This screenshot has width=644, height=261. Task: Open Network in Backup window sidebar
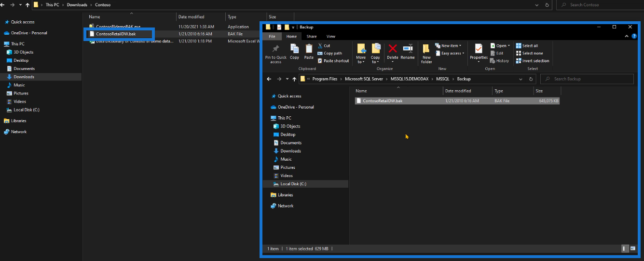coord(286,206)
